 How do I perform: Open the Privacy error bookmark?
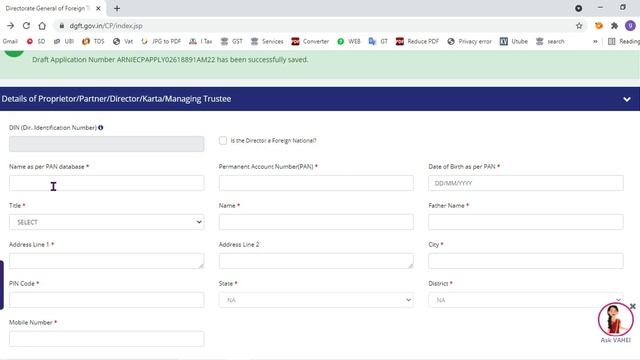[x=469, y=41]
